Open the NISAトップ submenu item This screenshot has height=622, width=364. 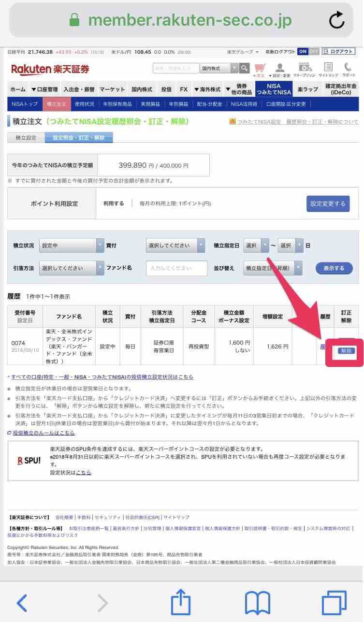(x=25, y=104)
